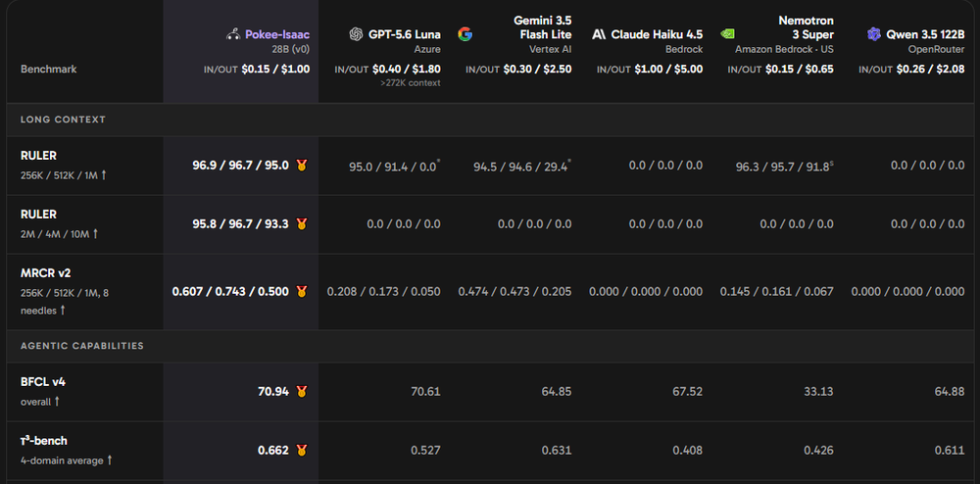
Task: Click the Pokee-Isaac logo icon
Action: [x=233, y=34]
